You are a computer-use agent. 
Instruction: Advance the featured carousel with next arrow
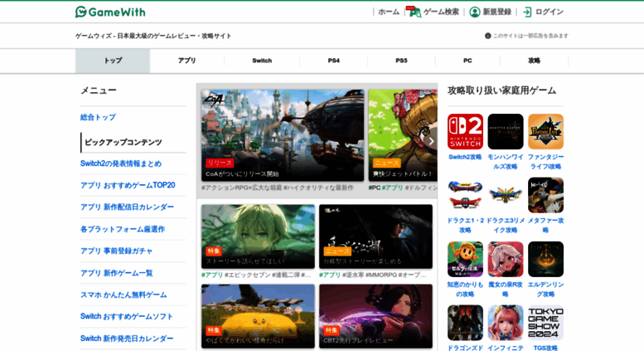coord(431,141)
